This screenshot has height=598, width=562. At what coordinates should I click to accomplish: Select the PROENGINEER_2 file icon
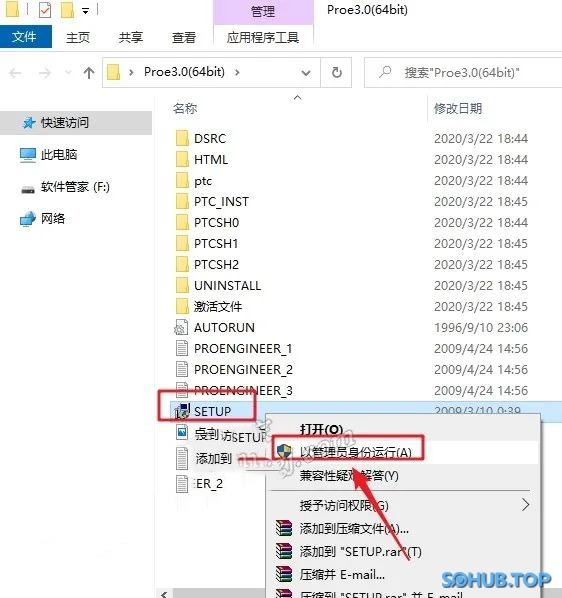(x=182, y=369)
